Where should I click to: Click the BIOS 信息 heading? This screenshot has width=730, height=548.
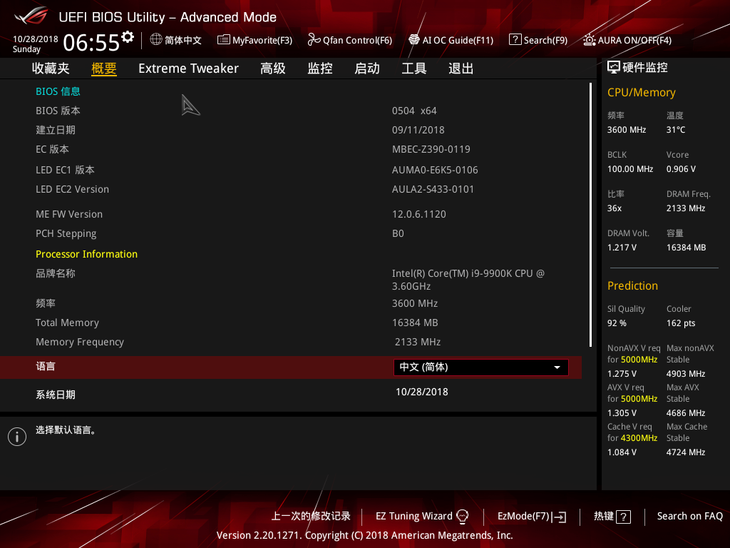pyautogui.click(x=58, y=91)
